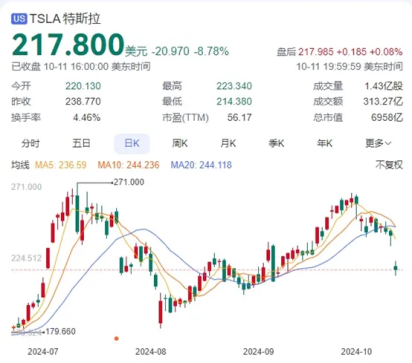This screenshot has height=363, width=412.
Task: Open the 不复权 adjustment setting
Action: [x=389, y=165]
